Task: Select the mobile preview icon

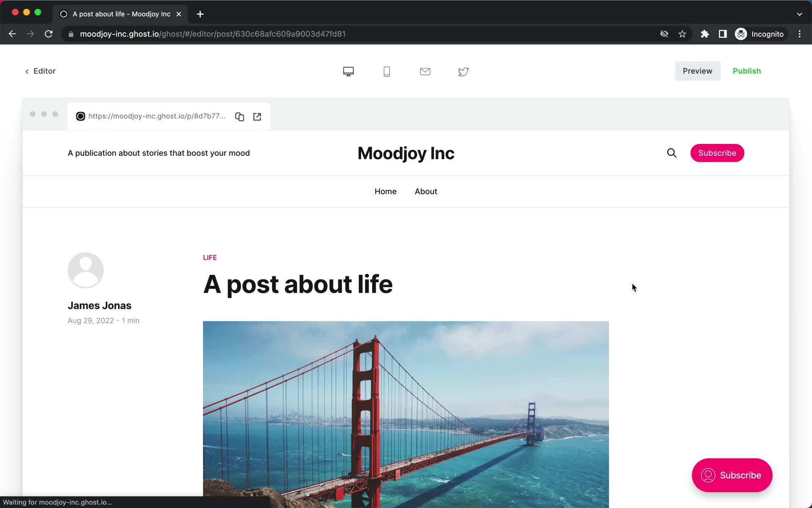Action: pyautogui.click(x=387, y=71)
